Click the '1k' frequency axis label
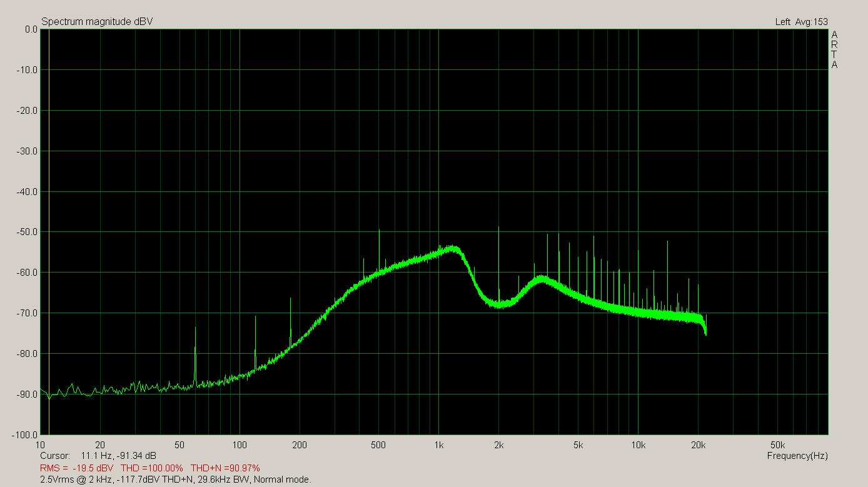This screenshot has height=487, width=868. point(438,445)
